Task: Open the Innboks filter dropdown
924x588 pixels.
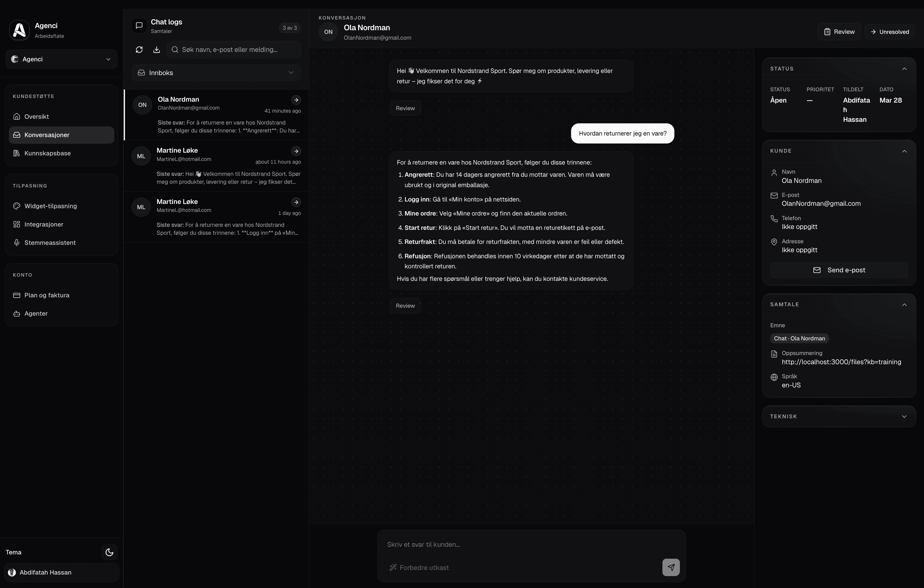Action: (216, 73)
